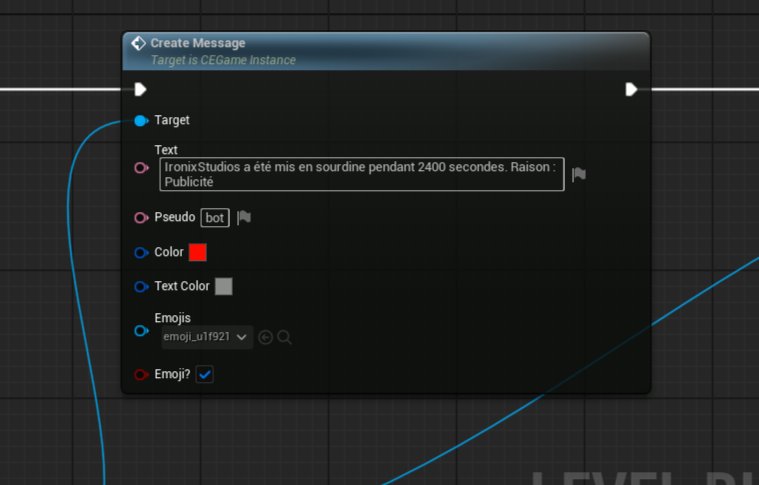Screen dimensions: 759x485
Task: Open the red Color swatch picker
Action: [197, 252]
